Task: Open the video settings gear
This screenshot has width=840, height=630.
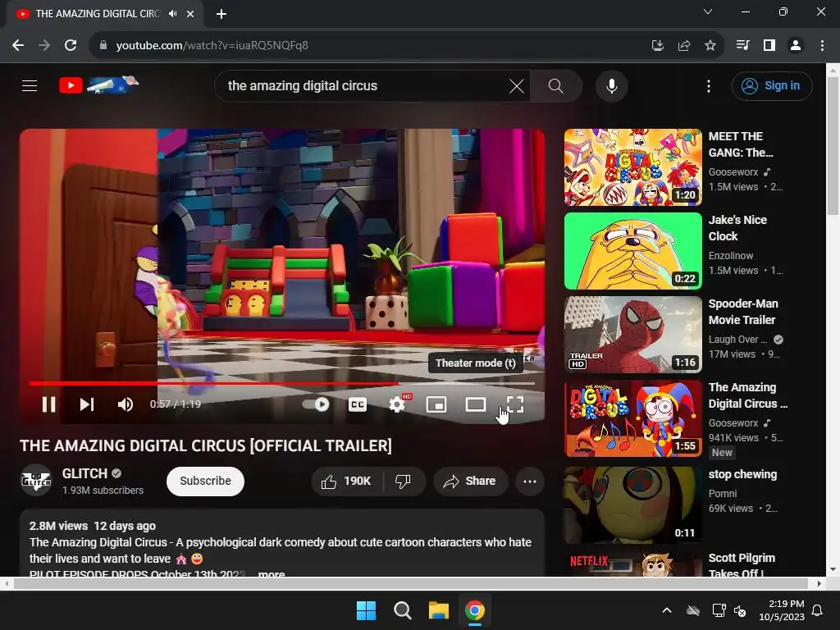Action: pyautogui.click(x=397, y=404)
